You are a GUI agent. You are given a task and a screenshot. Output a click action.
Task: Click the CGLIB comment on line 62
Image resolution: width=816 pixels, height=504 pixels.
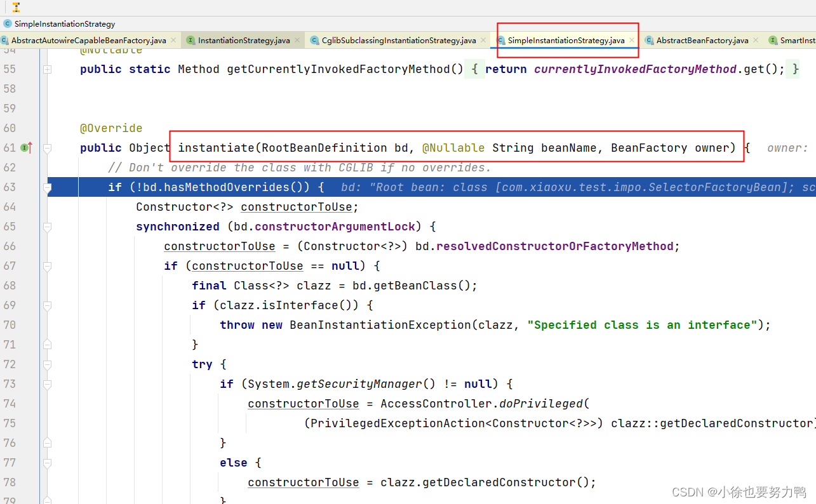coord(300,168)
